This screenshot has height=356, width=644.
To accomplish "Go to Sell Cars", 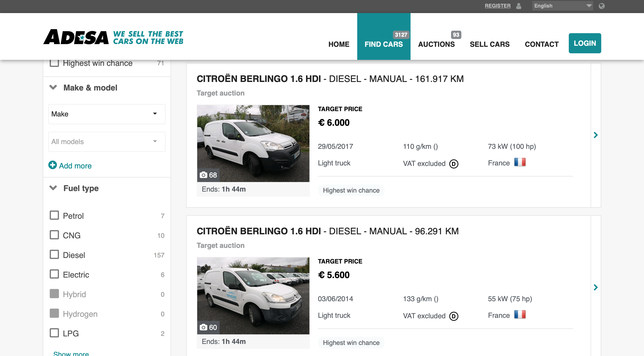I will [490, 44].
